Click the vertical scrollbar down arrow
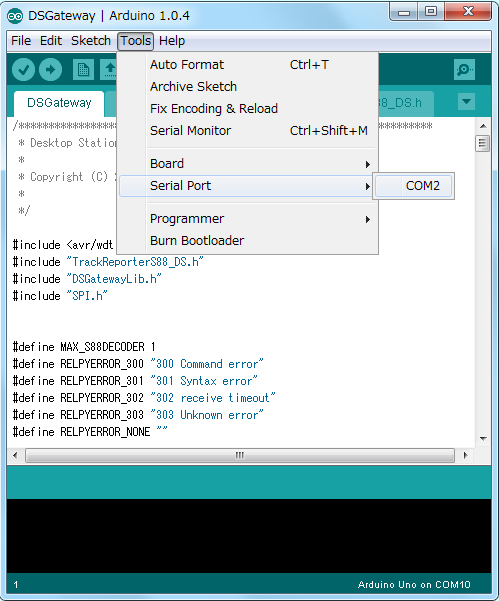The image size is (499, 601). [483, 438]
